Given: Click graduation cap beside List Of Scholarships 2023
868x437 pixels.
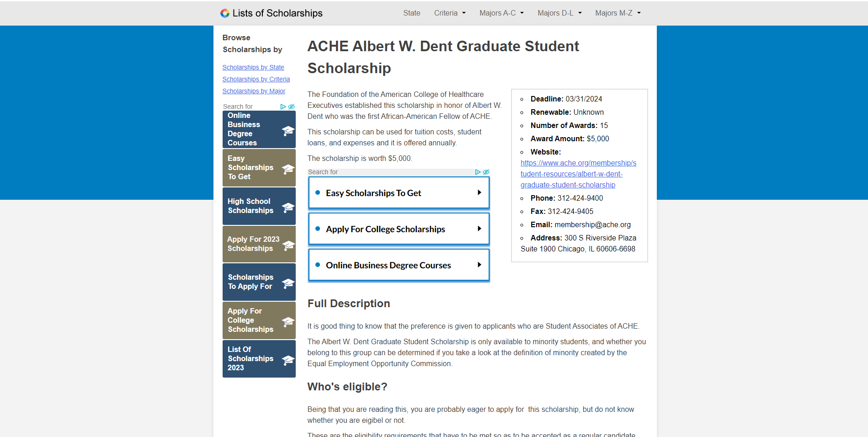Looking at the screenshot, I should [288, 360].
